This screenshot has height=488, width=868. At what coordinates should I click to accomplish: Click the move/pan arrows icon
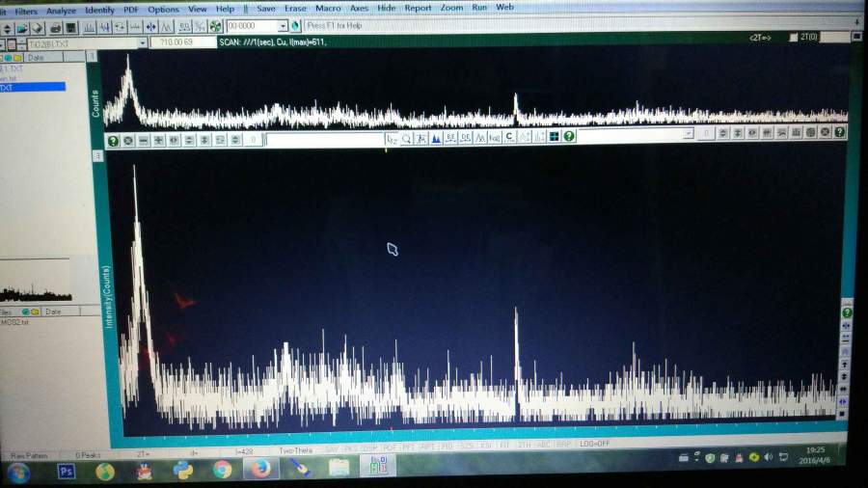pos(150,27)
